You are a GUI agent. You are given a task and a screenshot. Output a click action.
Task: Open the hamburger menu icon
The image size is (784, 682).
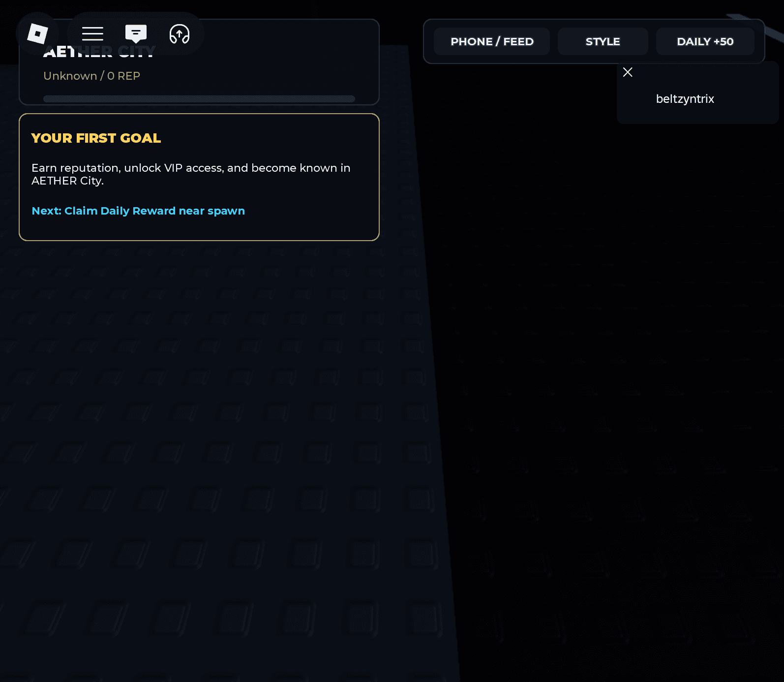(x=92, y=33)
